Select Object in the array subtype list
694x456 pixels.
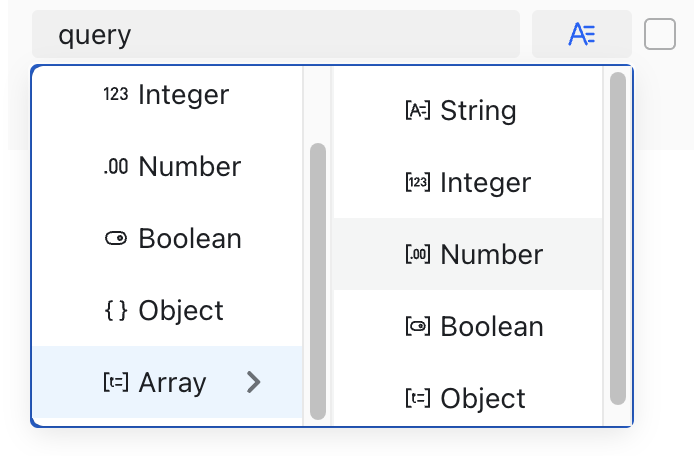click(x=467, y=398)
